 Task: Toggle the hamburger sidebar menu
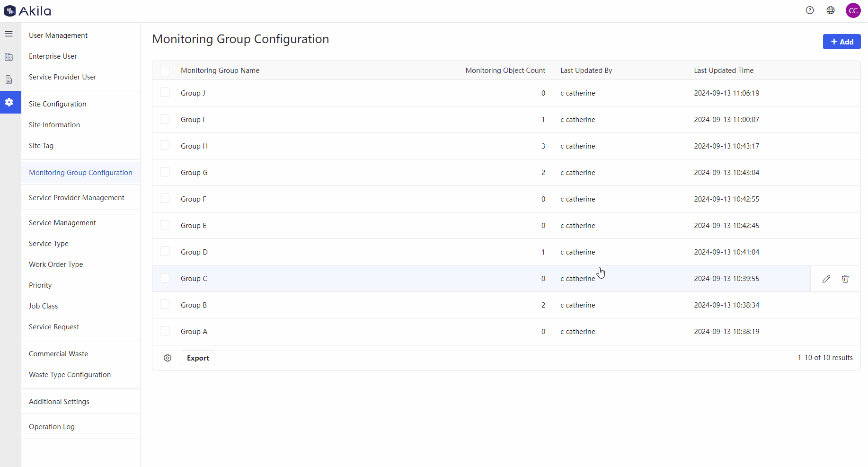(9, 34)
